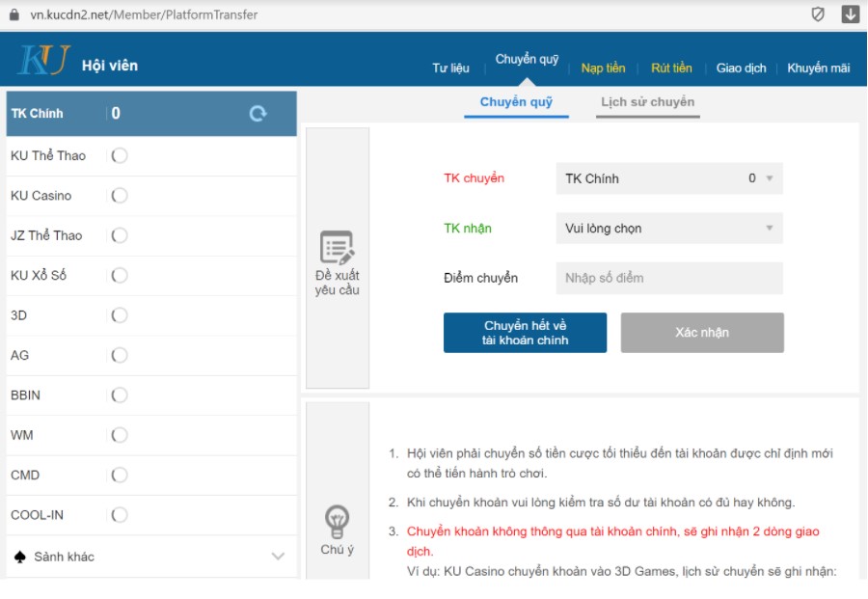
Task: Expand the Sảnh khác chevron
Action: (278, 556)
